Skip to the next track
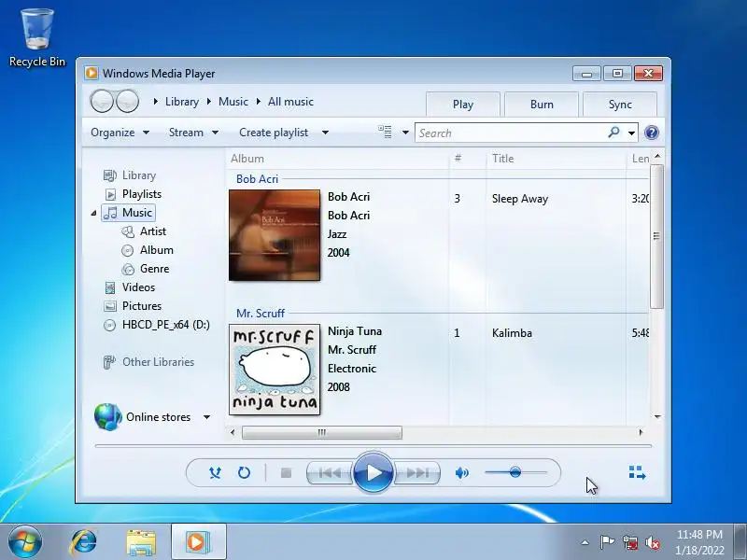Screen dimensions: 747x560 pos(416,473)
